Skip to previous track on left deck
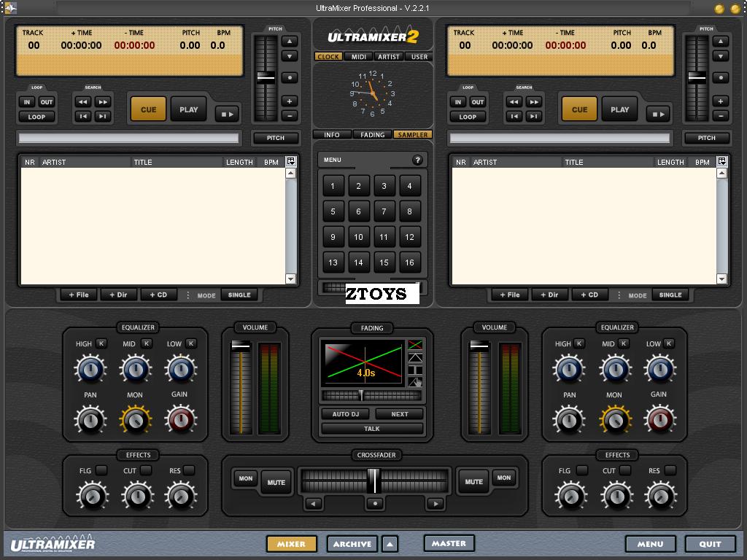 click(83, 116)
